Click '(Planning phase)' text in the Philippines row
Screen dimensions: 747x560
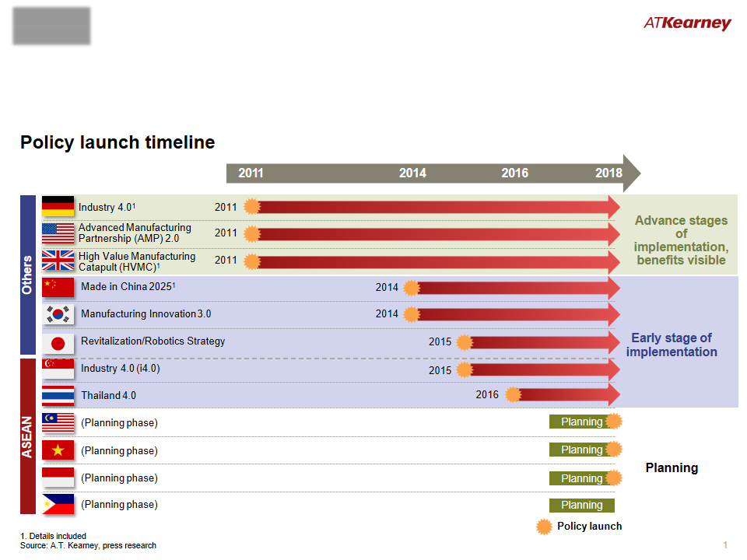119,504
